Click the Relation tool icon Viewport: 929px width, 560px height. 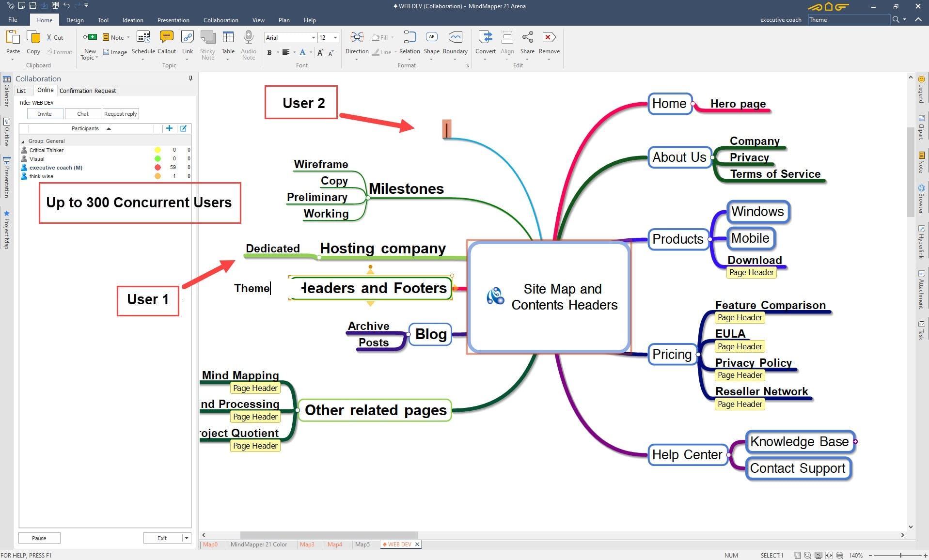(x=409, y=38)
